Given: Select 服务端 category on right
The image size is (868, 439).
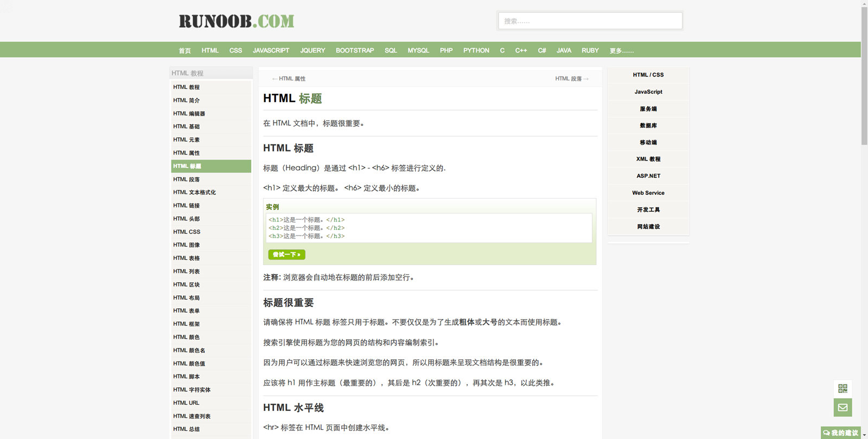Looking at the screenshot, I should click(648, 109).
